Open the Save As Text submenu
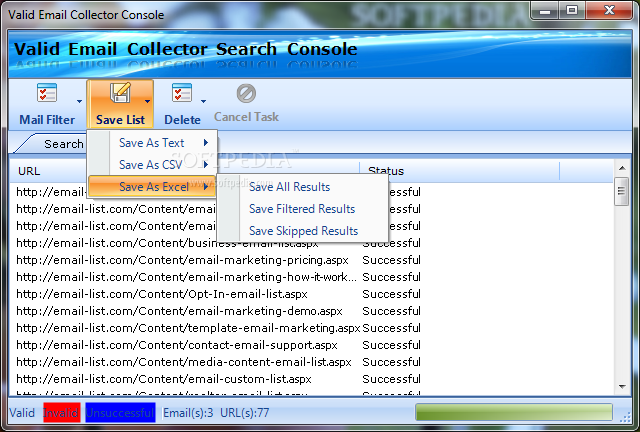 click(x=152, y=143)
